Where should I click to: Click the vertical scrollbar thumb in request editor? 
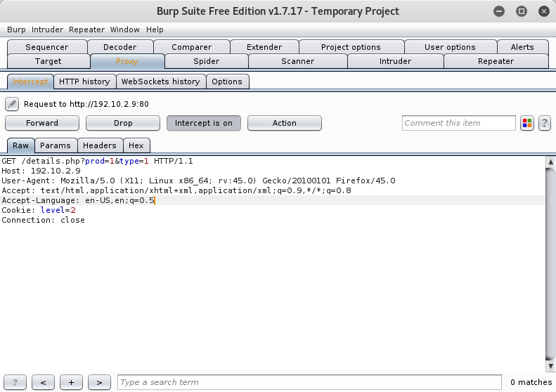(x=550, y=264)
